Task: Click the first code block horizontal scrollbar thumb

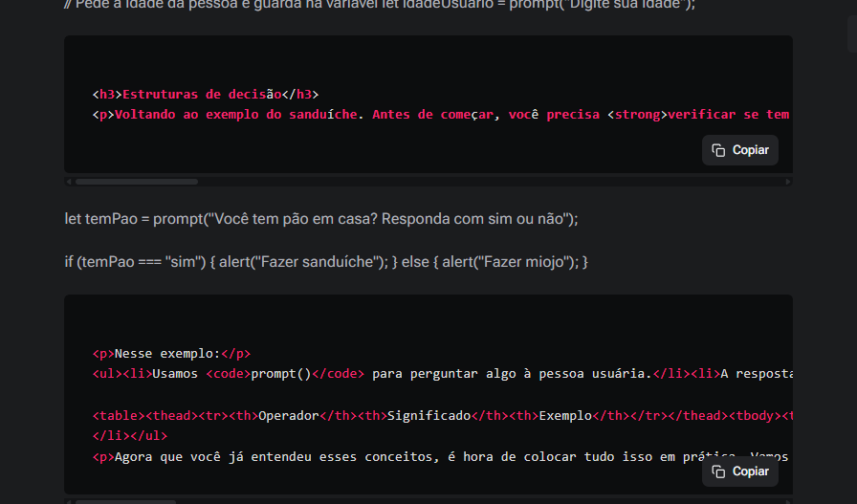Action: point(137,182)
